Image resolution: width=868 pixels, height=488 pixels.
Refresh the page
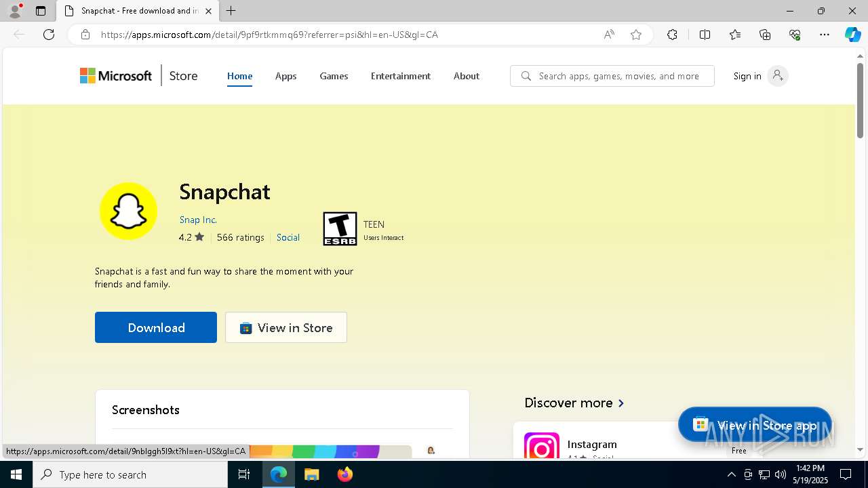(x=49, y=35)
